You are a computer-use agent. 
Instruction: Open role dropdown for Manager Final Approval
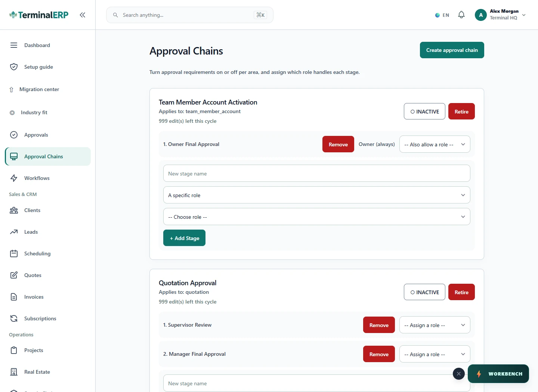[435, 354]
